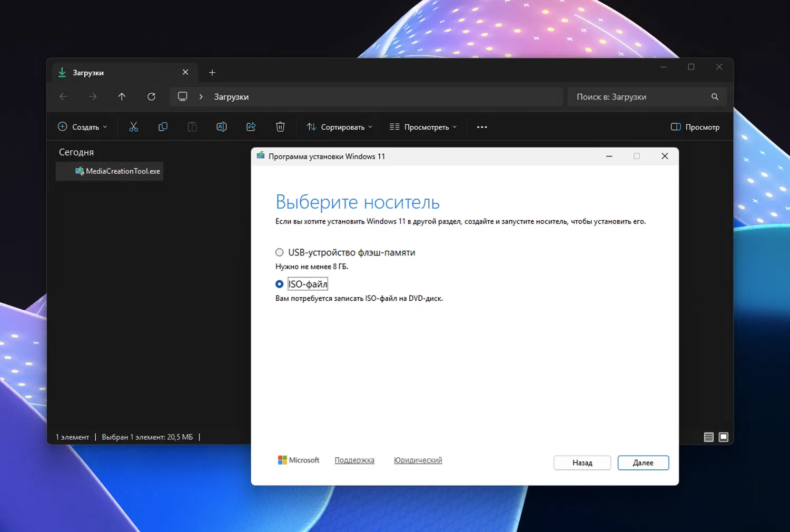Click the Назад button in setup

[582, 462]
